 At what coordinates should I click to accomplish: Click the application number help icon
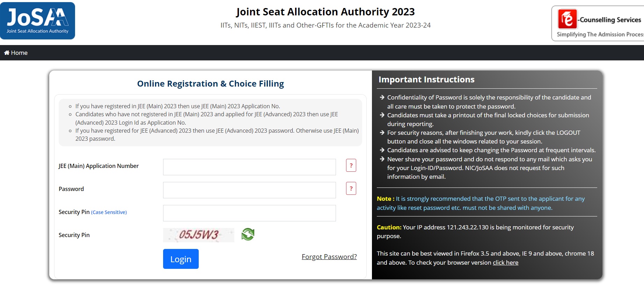(351, 165)
